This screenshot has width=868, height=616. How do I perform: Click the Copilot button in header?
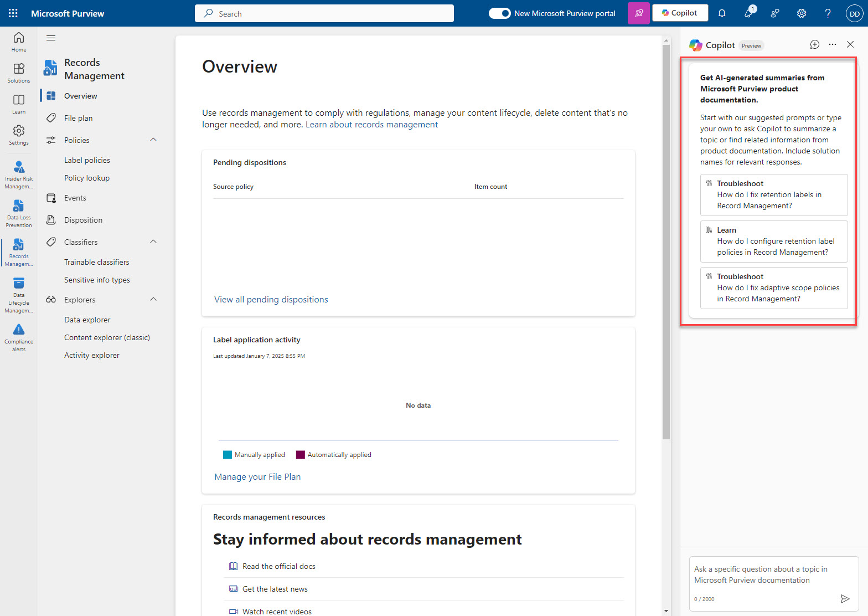coord(680,13)
